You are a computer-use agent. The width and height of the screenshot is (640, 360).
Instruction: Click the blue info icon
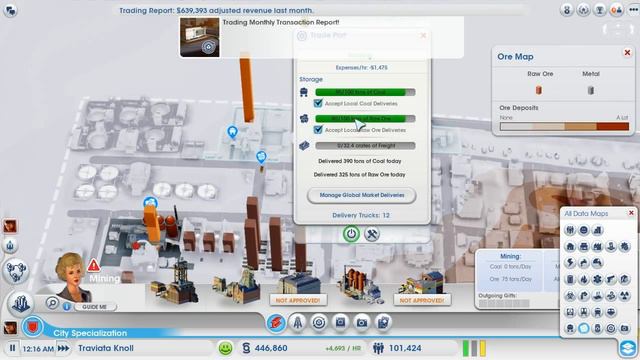[x=67, y=306]
